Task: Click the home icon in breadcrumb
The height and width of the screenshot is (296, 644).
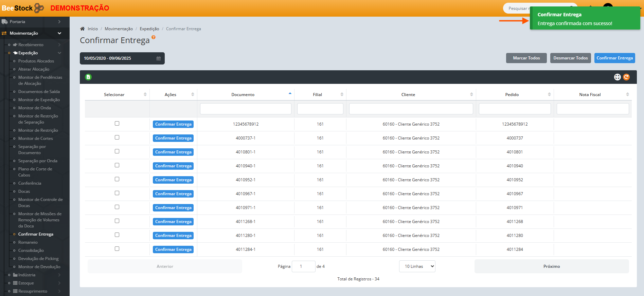Action: (x=82, y=29)
